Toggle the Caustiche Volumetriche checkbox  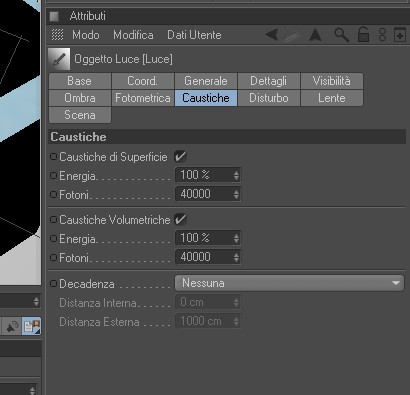coord(180,219)
